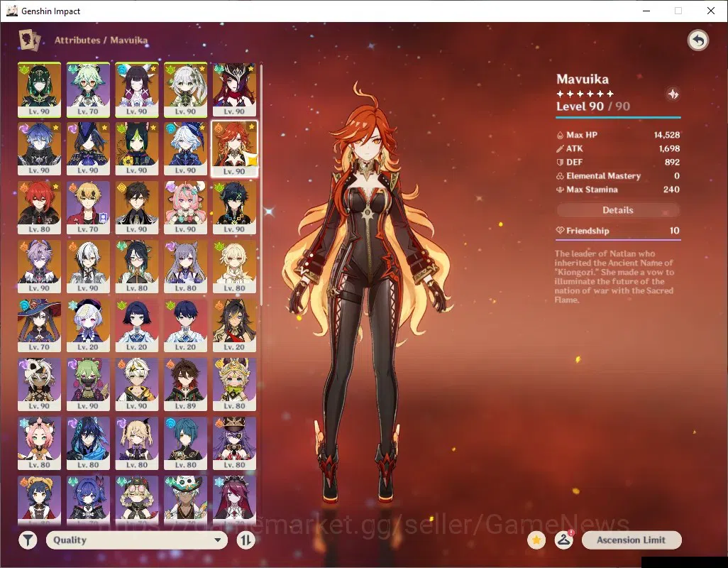Select Chevreuse's character card

tap(234, 444)
